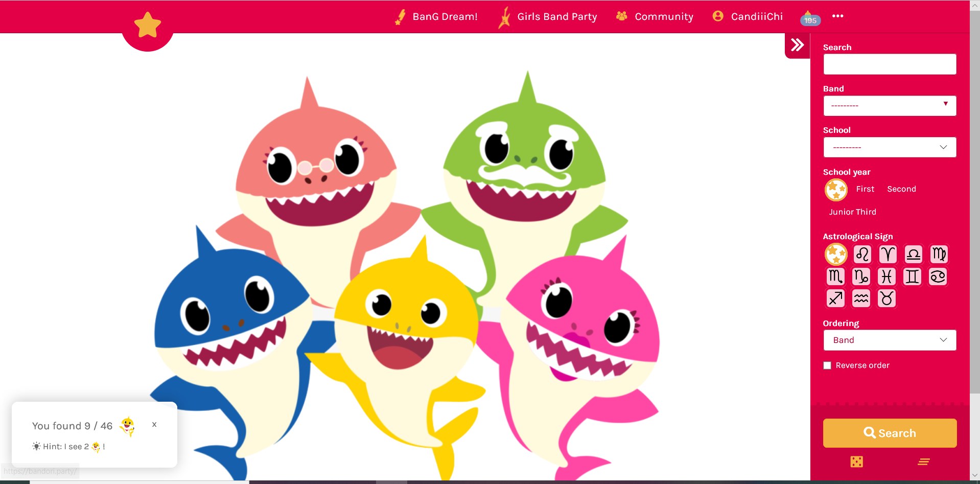Select the Pisces astrological sign

[x=886, y=276]
